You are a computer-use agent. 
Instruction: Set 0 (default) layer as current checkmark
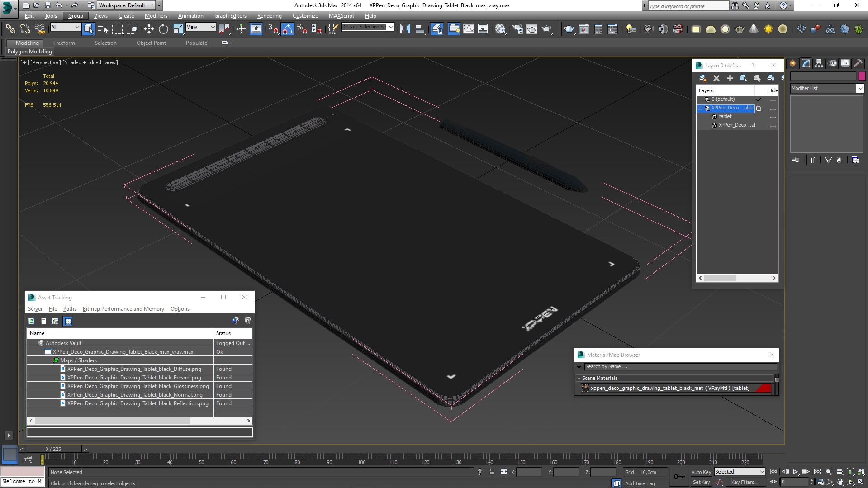coord(759,99)
